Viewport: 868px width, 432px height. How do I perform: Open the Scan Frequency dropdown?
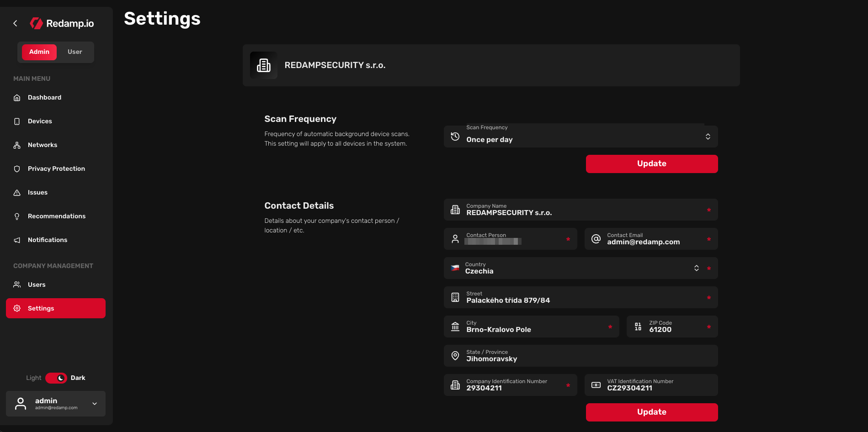pyautogui.click(x=581, y=137)
